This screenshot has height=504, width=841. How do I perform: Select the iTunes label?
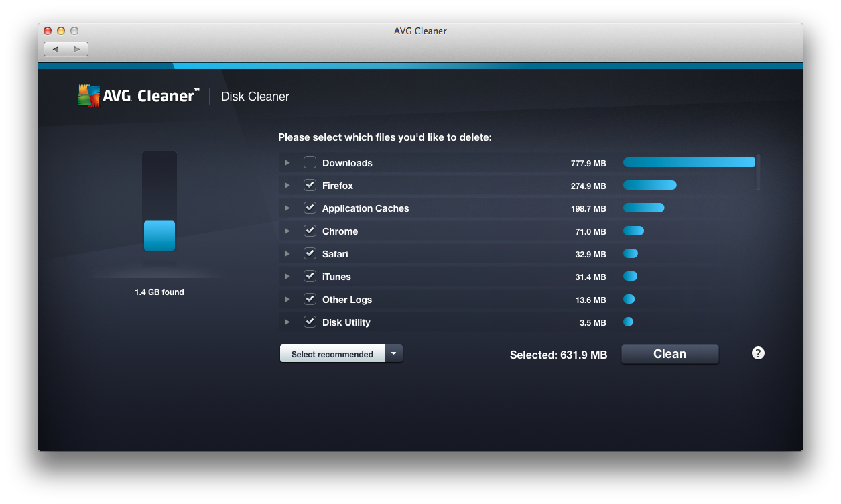tap(336, 277)
